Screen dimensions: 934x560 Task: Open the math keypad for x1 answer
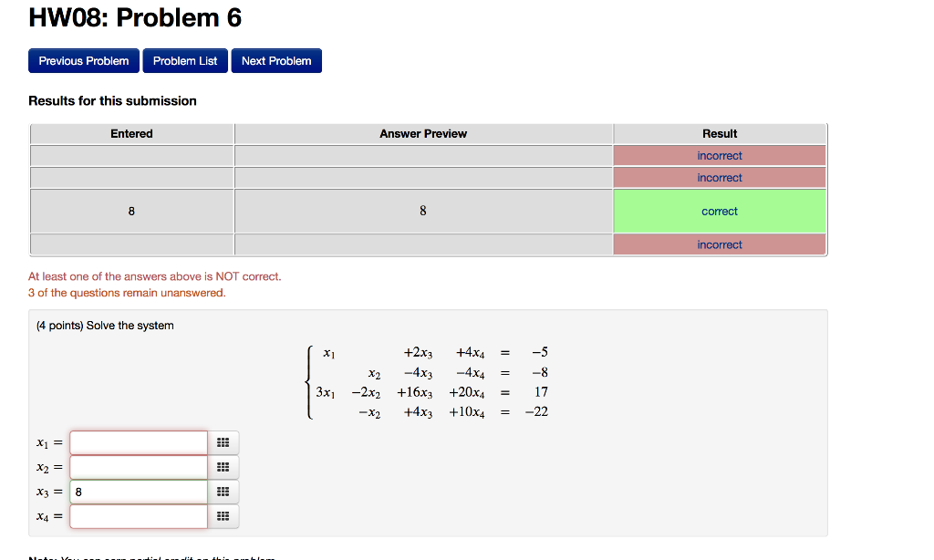click(x=223, y=442)
